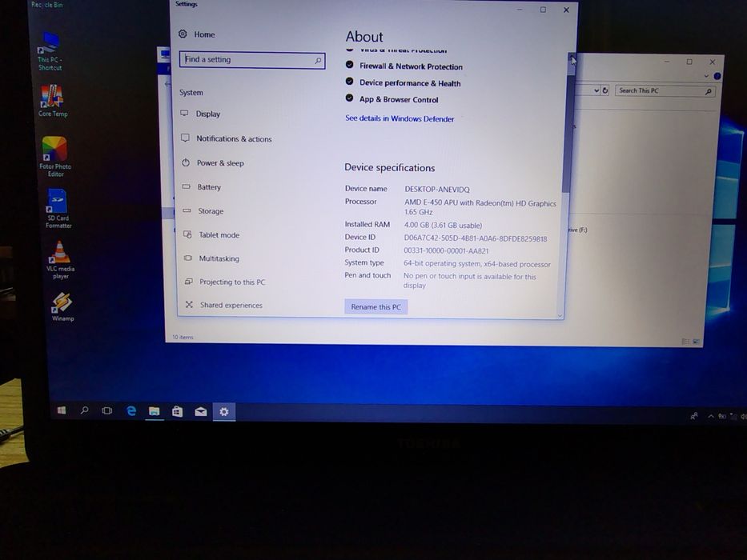Screen dimensions: 747x560
Task: Select the Product ID 00331-10000-00001-AA821
Action: point(446,250)
